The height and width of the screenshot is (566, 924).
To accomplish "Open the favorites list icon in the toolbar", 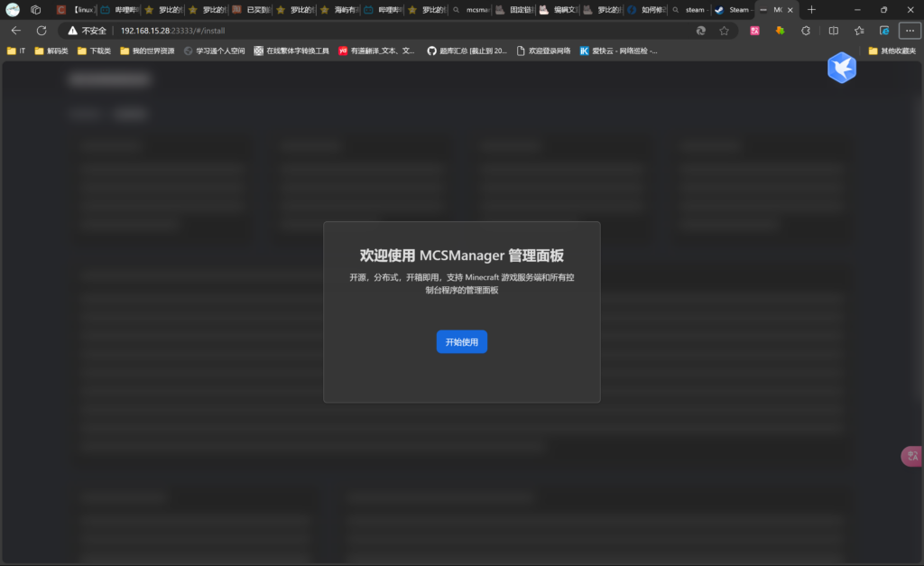I will coord(859,31).
